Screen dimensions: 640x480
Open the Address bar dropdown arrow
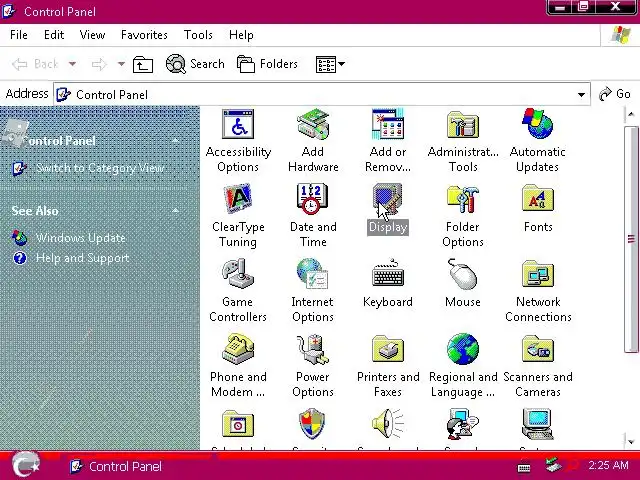coord(581,95)
